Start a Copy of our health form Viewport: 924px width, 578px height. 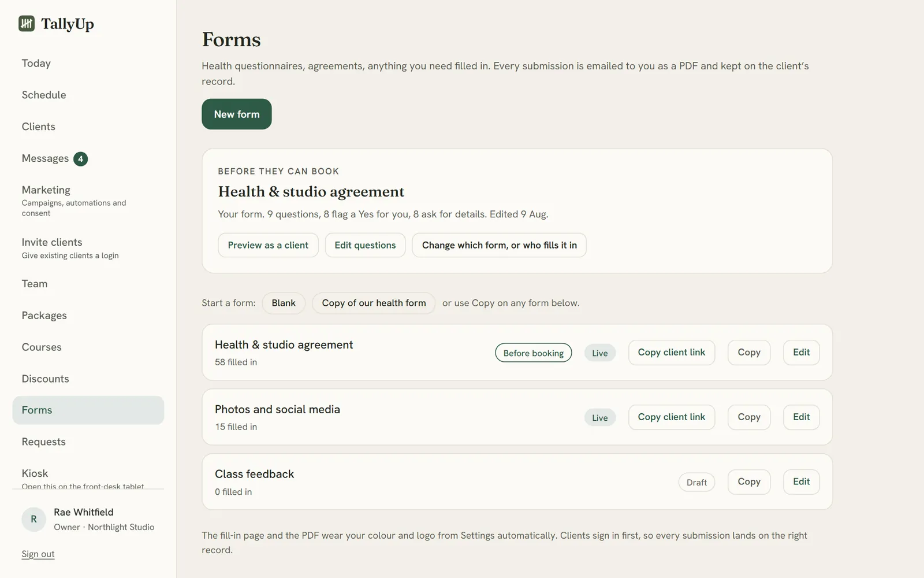click(374, 303)
